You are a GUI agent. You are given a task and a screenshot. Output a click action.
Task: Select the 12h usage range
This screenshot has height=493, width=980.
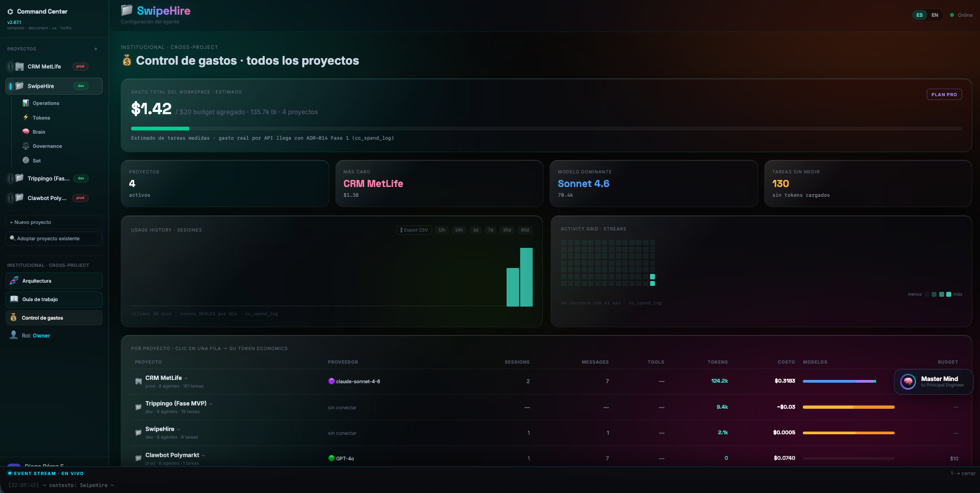point(442,230)
